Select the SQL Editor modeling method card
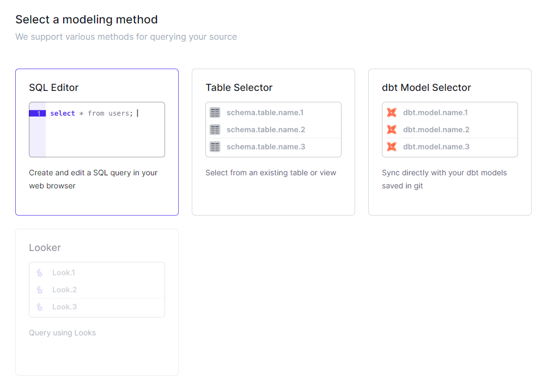This screenshot has height=392, width=548. 97,142
